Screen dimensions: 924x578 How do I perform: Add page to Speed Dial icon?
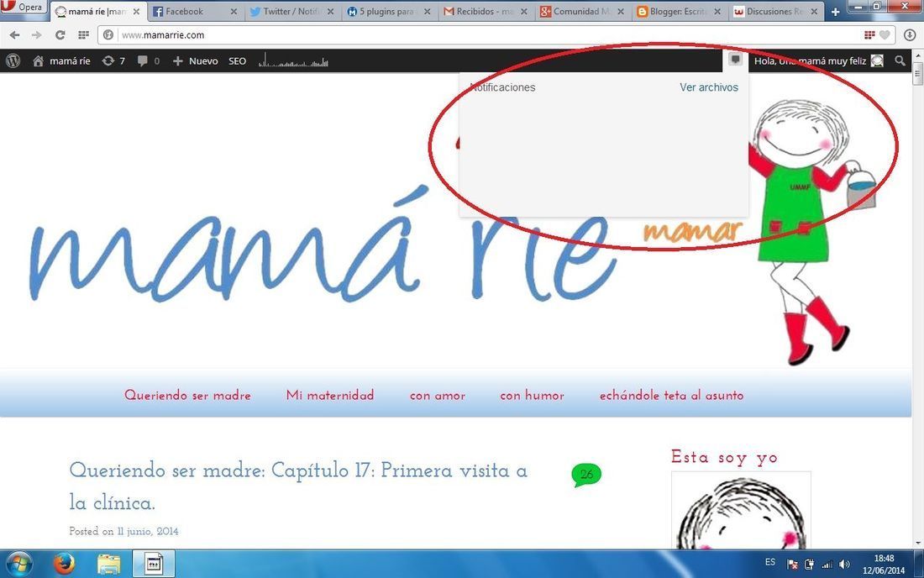point(869,35)
